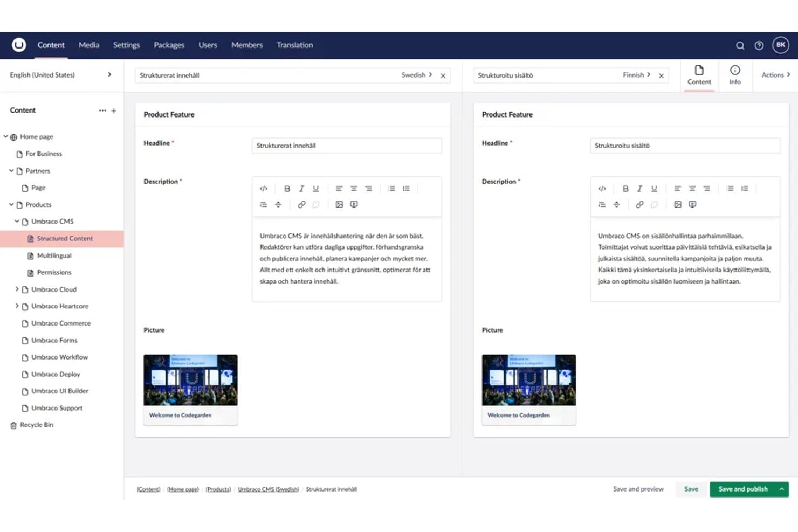The height and width of the screenshot is (532, 798).
Task: Apply underline in Swedish description editor
Action: click(x=316, y=189)
